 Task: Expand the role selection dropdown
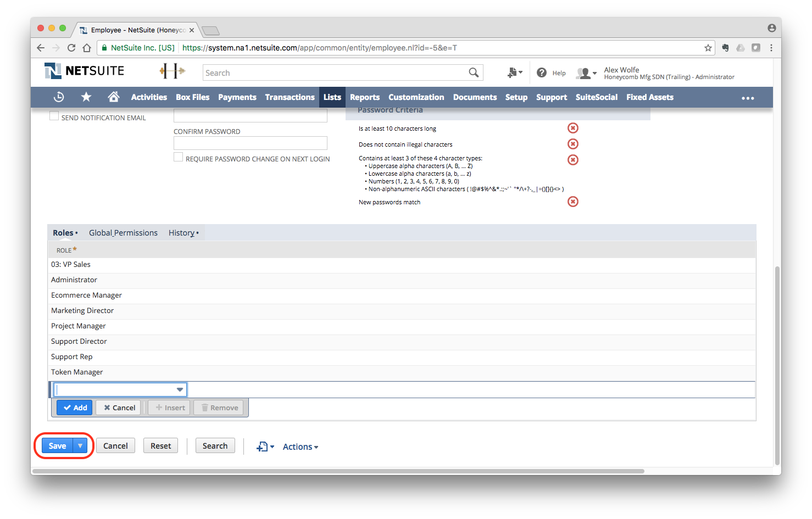coord(180,389)
